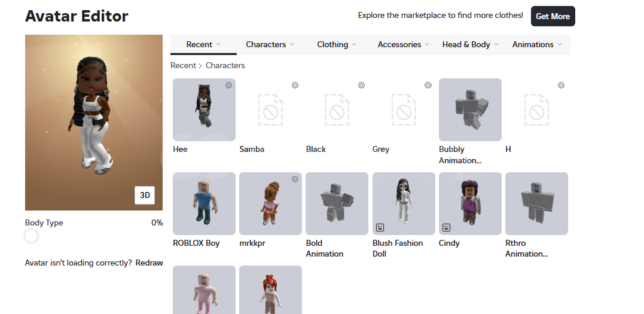Select the Cindy character thumbnail
Image resolution: width=644 pixels, height=314 pixels.
pyautogui.click(x=470, y=203)
